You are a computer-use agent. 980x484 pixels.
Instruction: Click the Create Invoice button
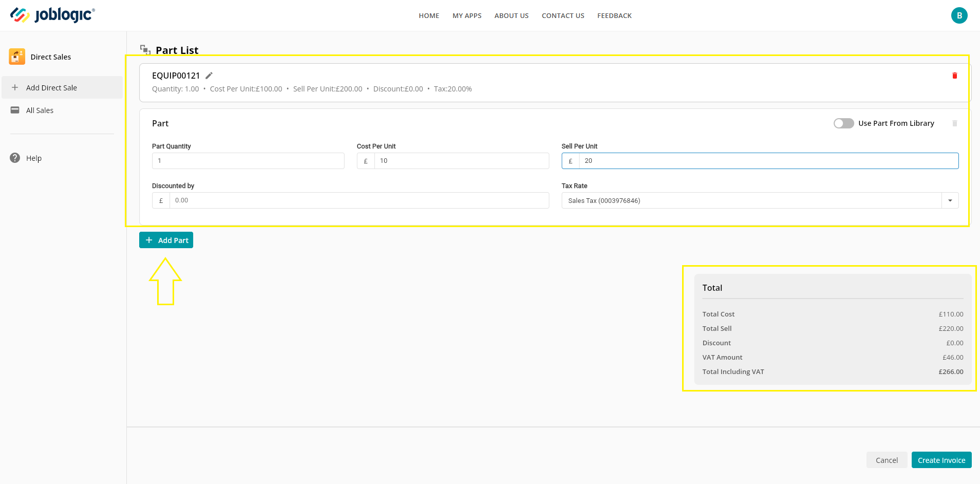point(941,460)
